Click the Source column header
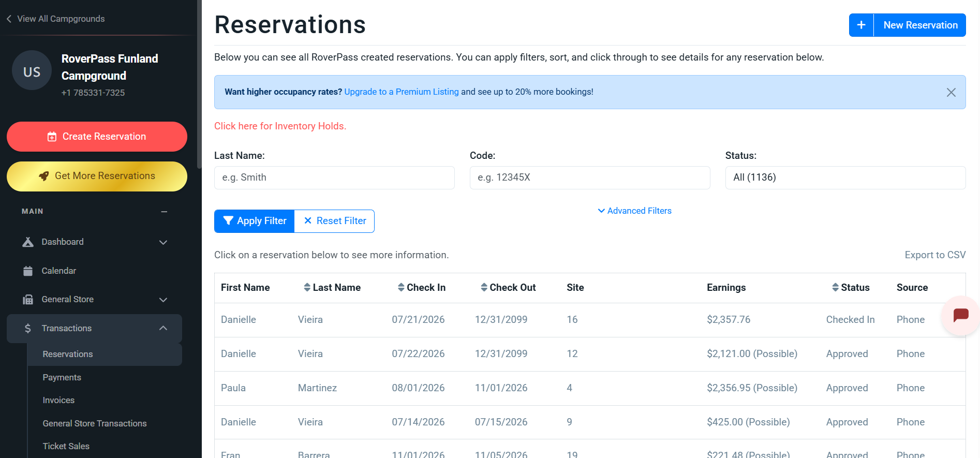 [912, 287]
